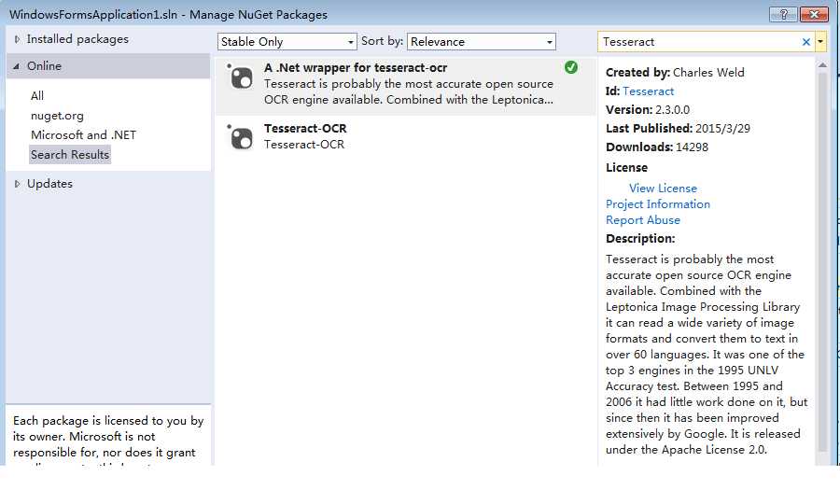Open the Project Information link

pyautogui.click(x=658, y=204)
